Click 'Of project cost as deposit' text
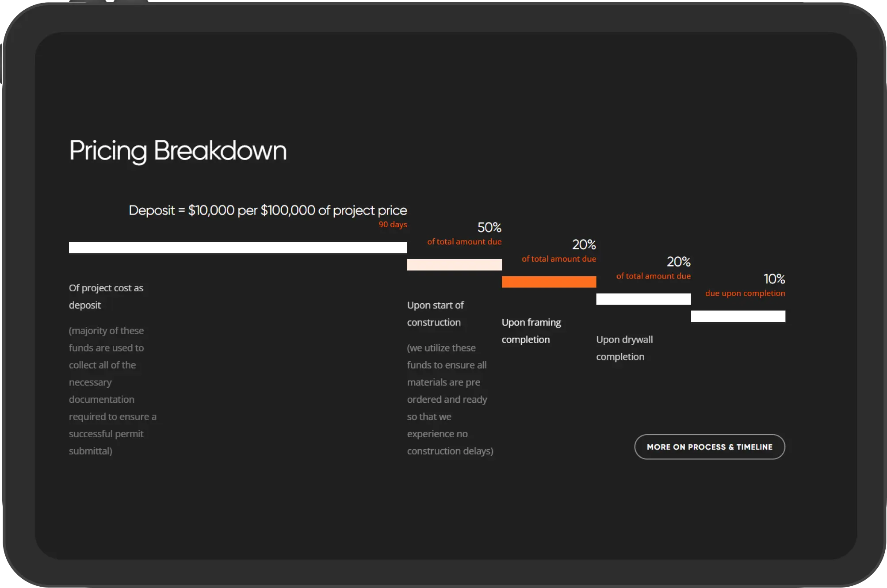 pyautogui.click(x=106, y=296)
